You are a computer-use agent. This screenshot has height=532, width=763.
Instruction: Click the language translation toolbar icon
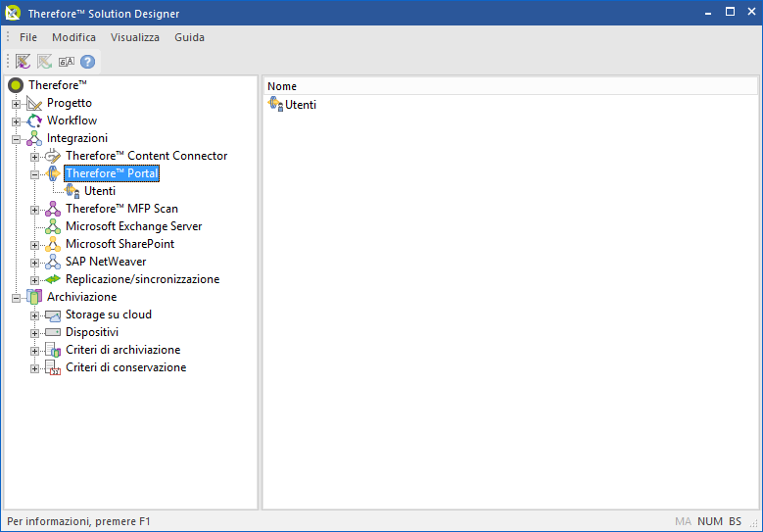67,62
